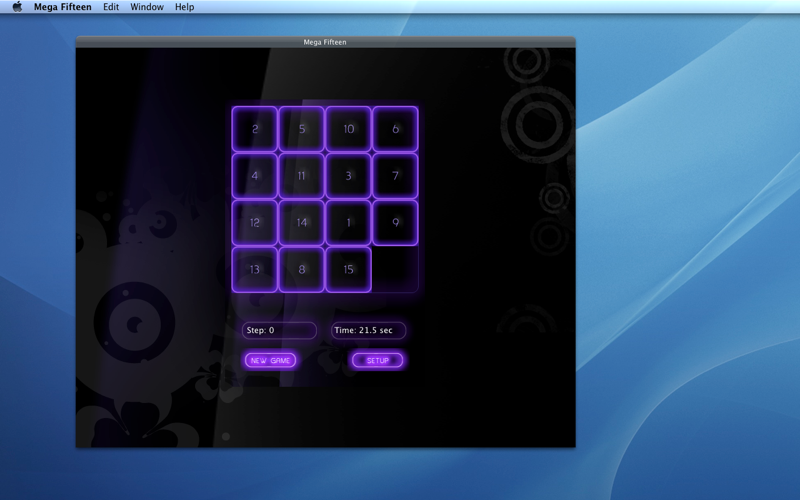
Task: Click the tile numbered 1
Action: pyautogui.click(x=348, y=222)
